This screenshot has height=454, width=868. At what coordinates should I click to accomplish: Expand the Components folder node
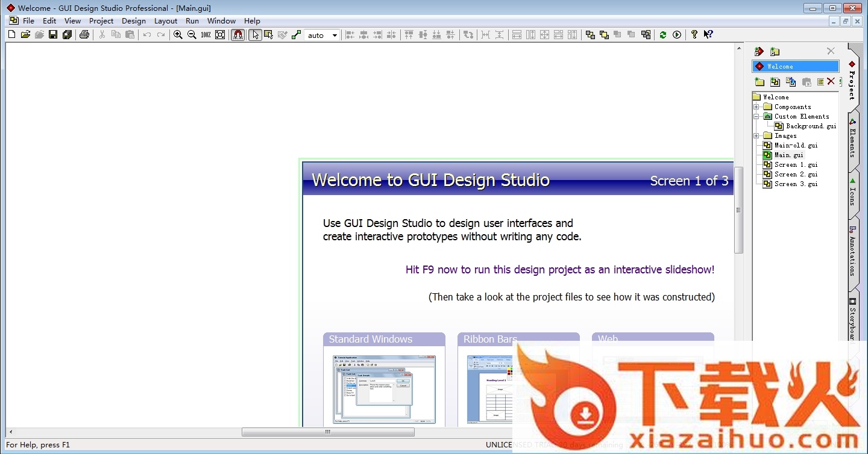coord(756,107)
